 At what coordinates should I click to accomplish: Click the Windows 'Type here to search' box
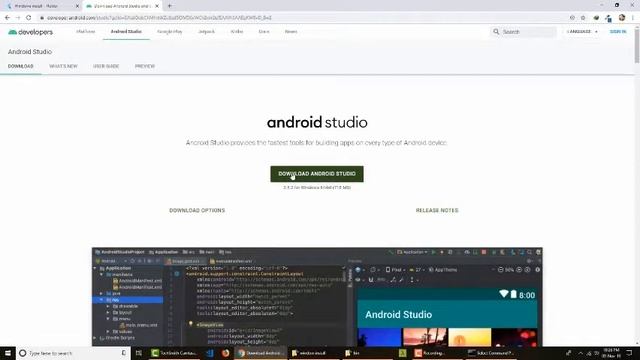point(73,353)
